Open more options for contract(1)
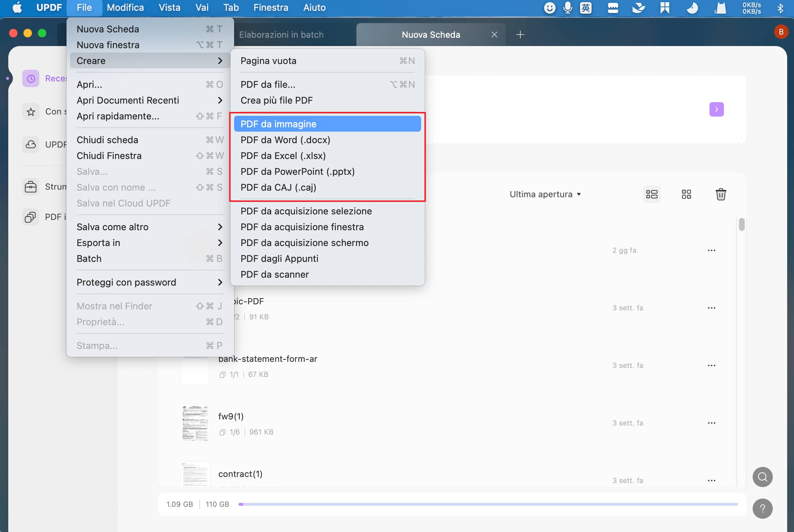Viewport: 794px width, 532px height. tap(711, 481)
